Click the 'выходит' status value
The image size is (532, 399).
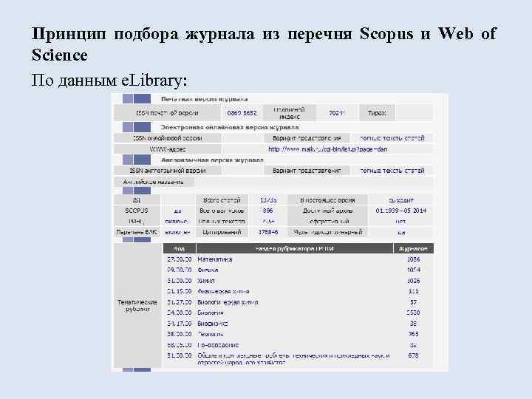pos(400,200)
